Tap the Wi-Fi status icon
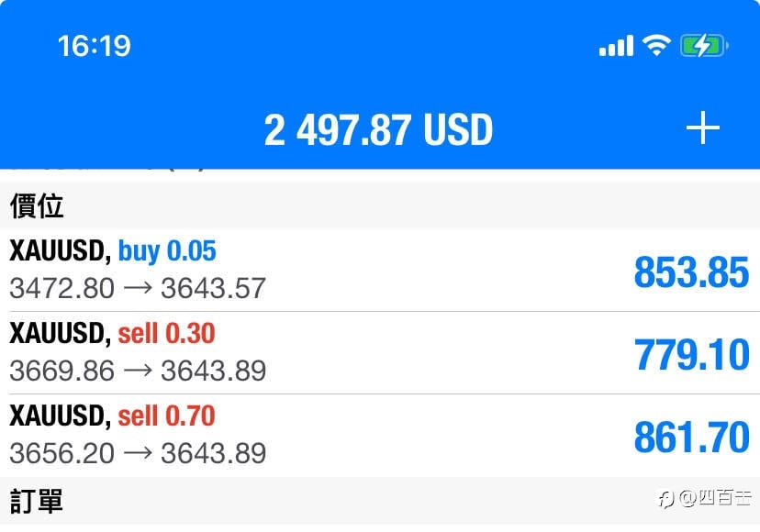Screen dimensions: 760x532 657,46
